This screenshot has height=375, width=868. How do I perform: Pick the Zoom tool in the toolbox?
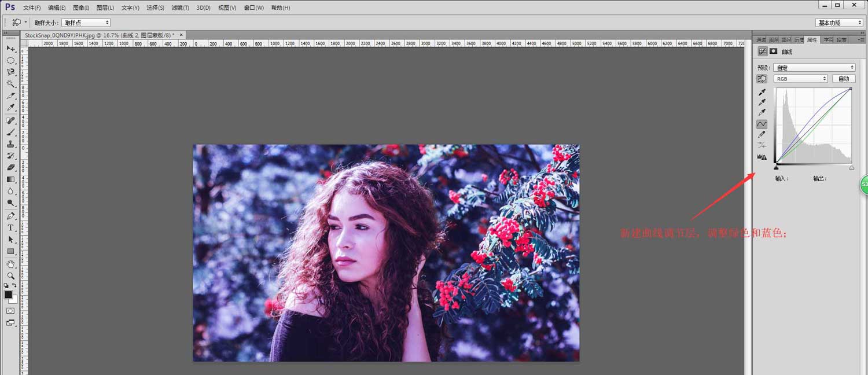coord(10,275)
